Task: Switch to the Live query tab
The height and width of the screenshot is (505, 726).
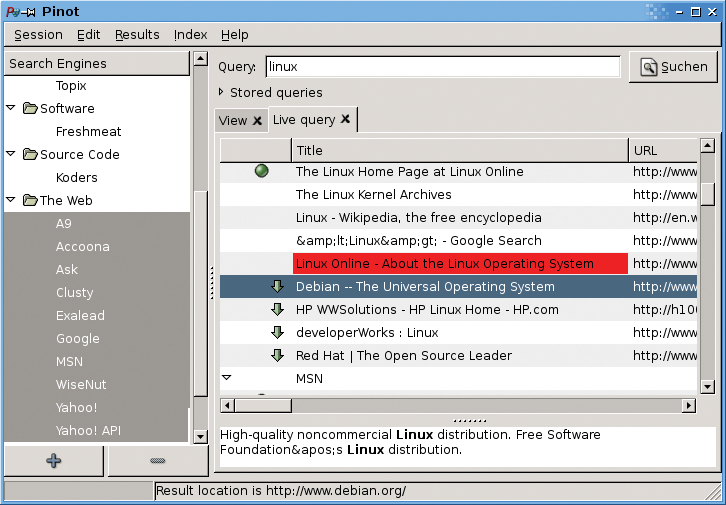Action: pos(304,119)
